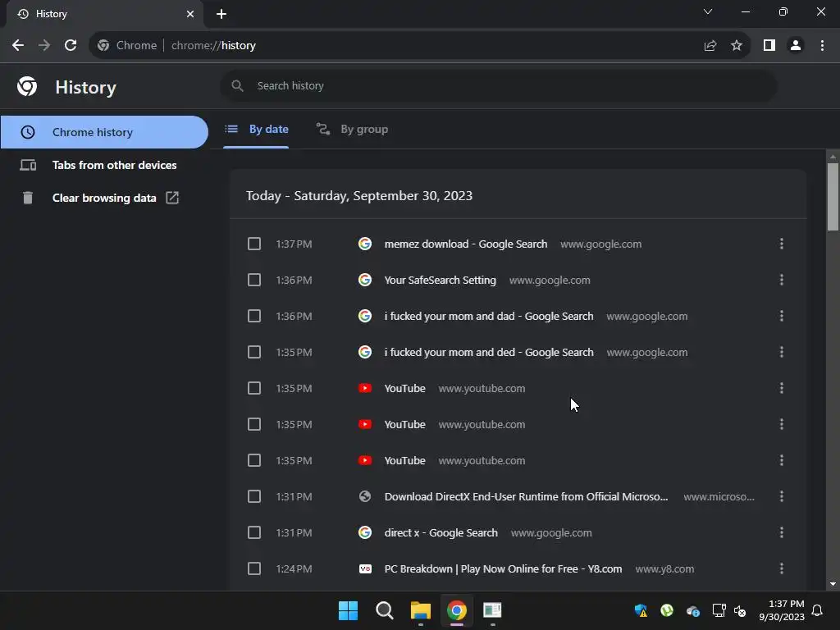840x630 pixels.
Task: Open the Your SafeSearch Setting history link
Action: coord(440,280)
